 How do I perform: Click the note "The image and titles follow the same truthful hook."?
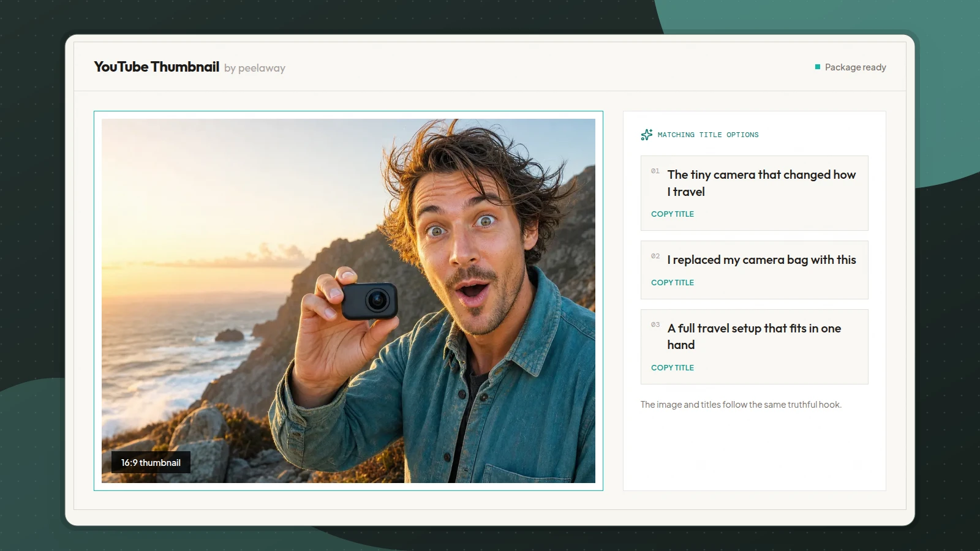pos(741,405)
